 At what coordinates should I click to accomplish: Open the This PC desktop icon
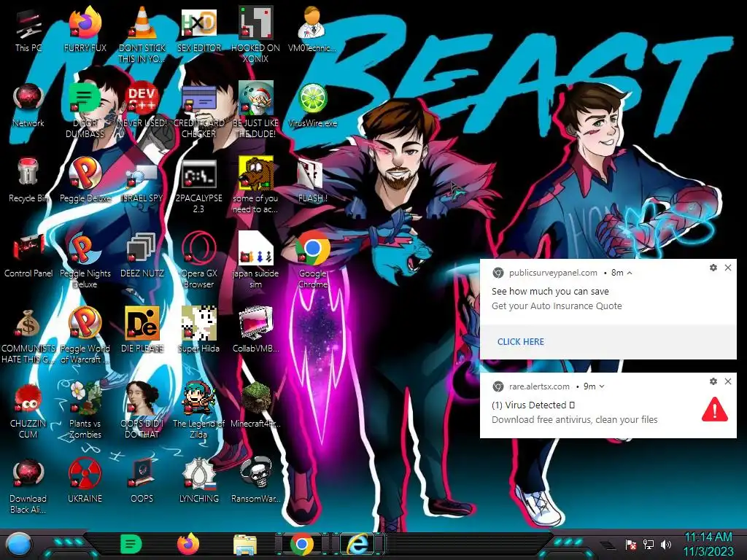click(x=28, y=29)
